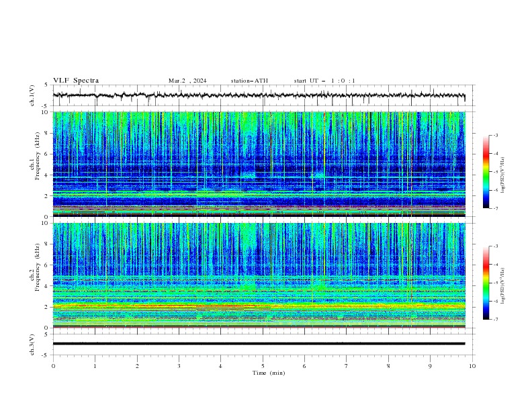Select the date text "Mar.2 , 2024"
Viewport: 532px width, 411px height.
pos(187,81)
